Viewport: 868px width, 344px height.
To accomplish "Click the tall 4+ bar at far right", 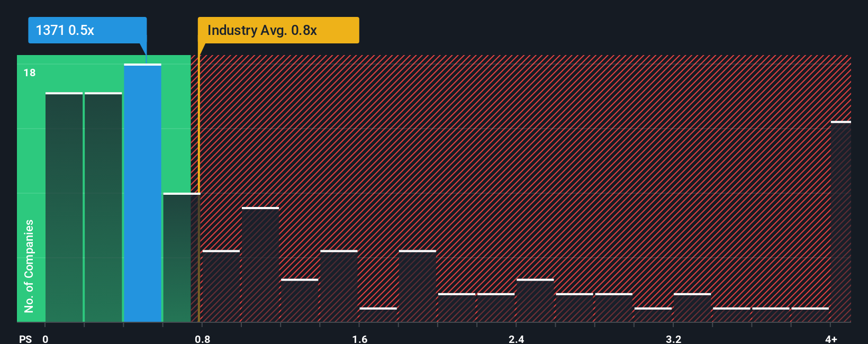I will 840,221.
